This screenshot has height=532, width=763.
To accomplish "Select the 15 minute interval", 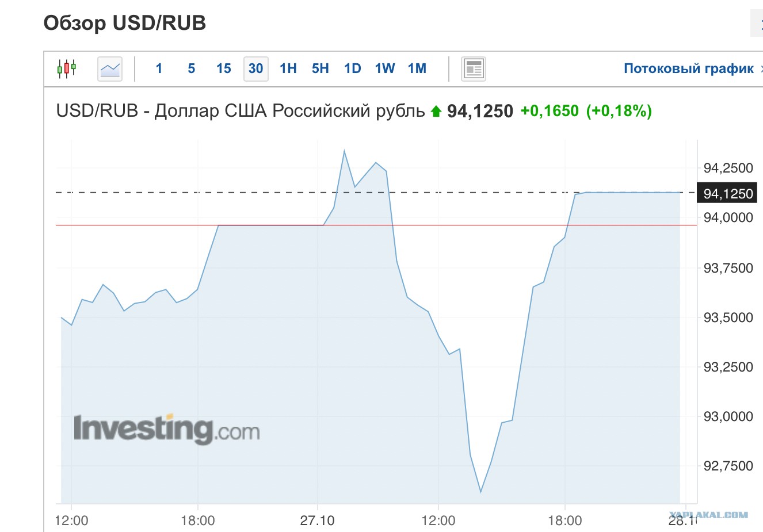I will [224, 69].
